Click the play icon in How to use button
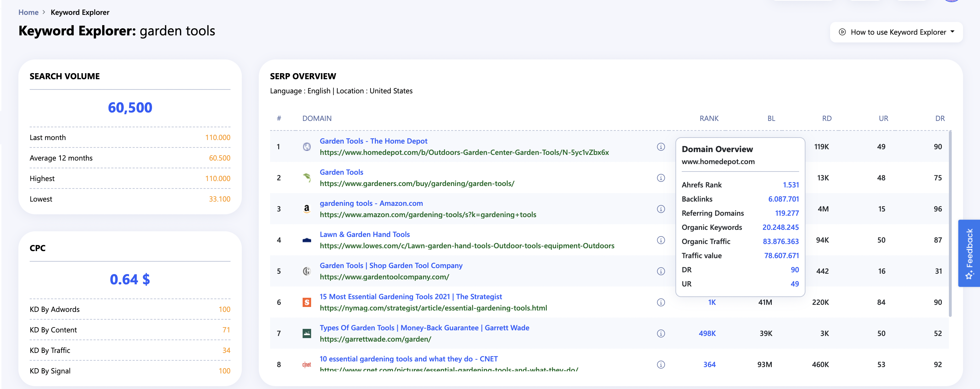 point(842,32)
